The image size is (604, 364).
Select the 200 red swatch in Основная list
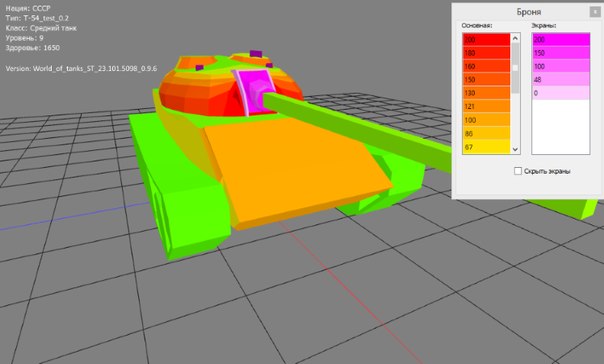coord(487,40)
